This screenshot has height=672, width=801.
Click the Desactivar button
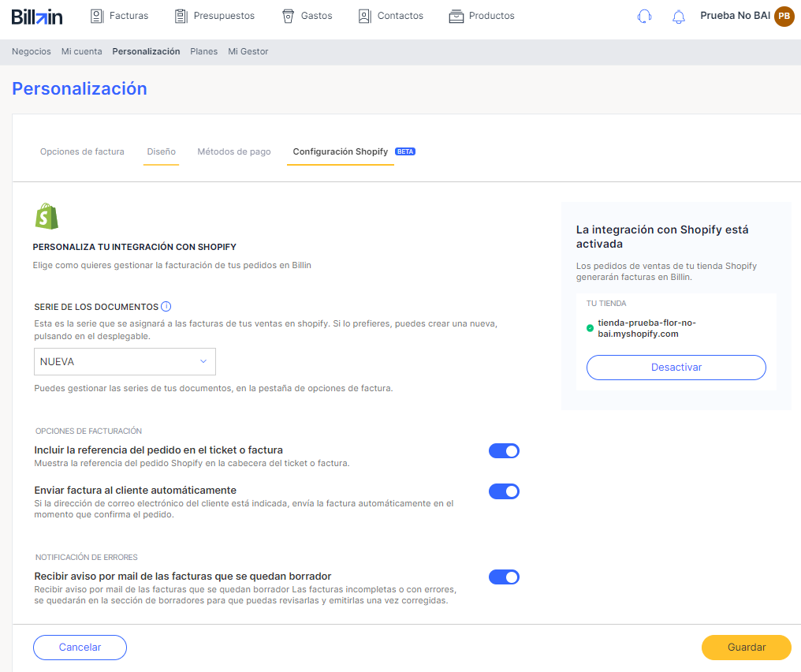pos(676,368)
